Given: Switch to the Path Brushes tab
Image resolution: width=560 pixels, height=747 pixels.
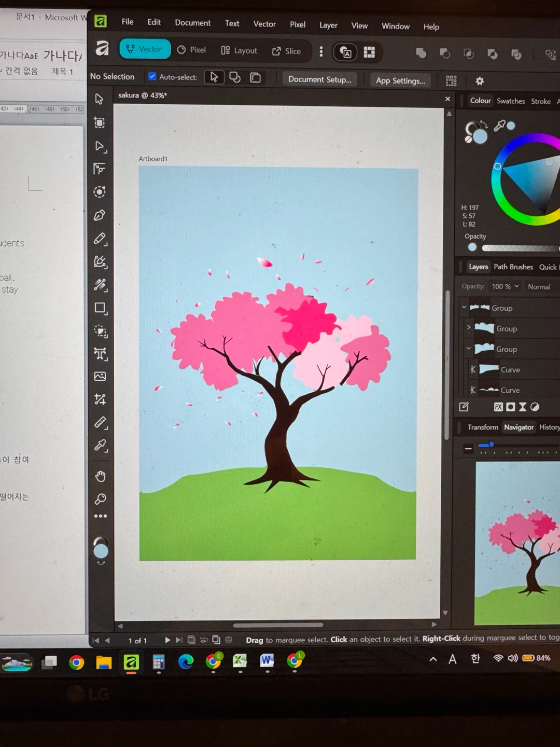Looking at the screenshot, I should coord(513,267).
